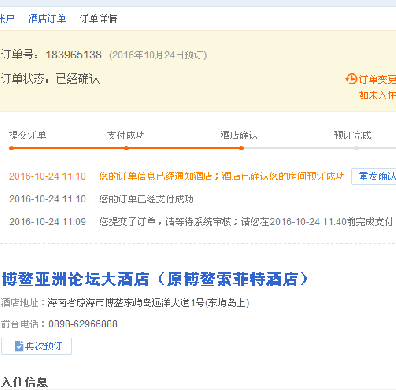
Task: Open the 酒店订单 breadcrumb link
Action: tap(47, 19)
